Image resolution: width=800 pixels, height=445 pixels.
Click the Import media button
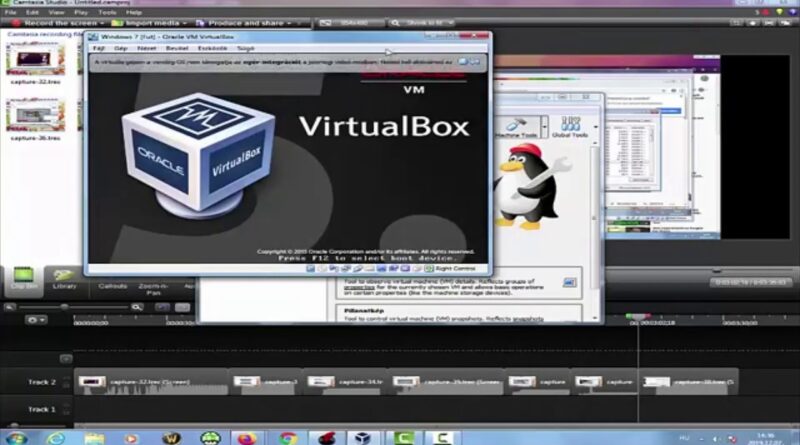click(x=146, y=23)
